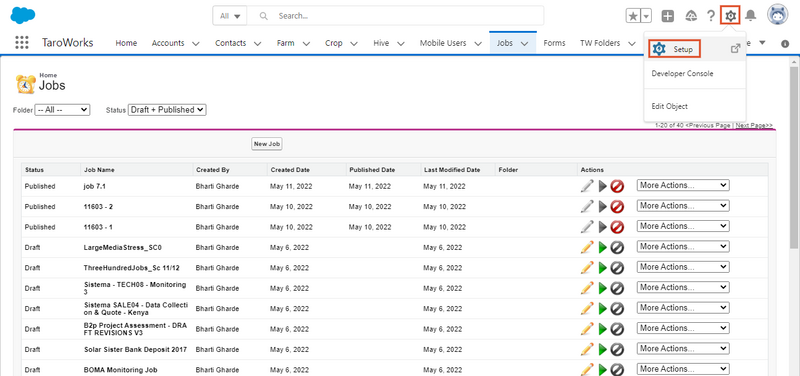Open the Notifications bell
The image size is (800, 376).
click(751, 16)
